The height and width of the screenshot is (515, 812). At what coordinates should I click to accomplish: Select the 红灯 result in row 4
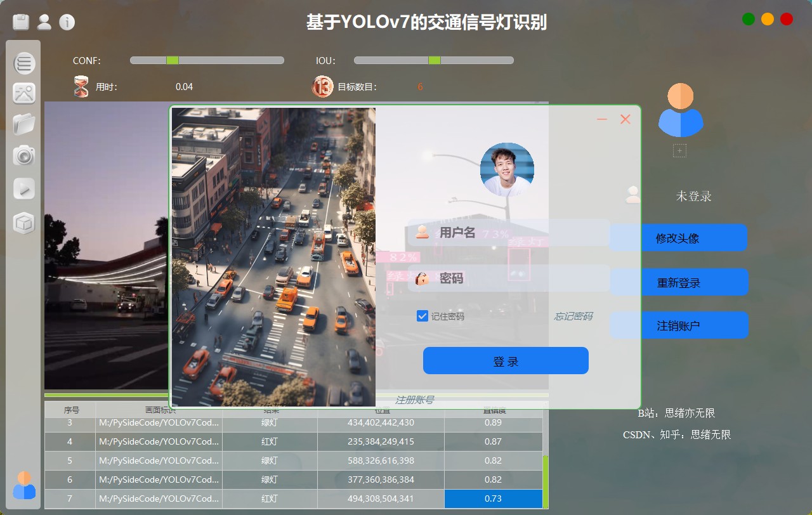pyautogui.click(x=270, y=441)
